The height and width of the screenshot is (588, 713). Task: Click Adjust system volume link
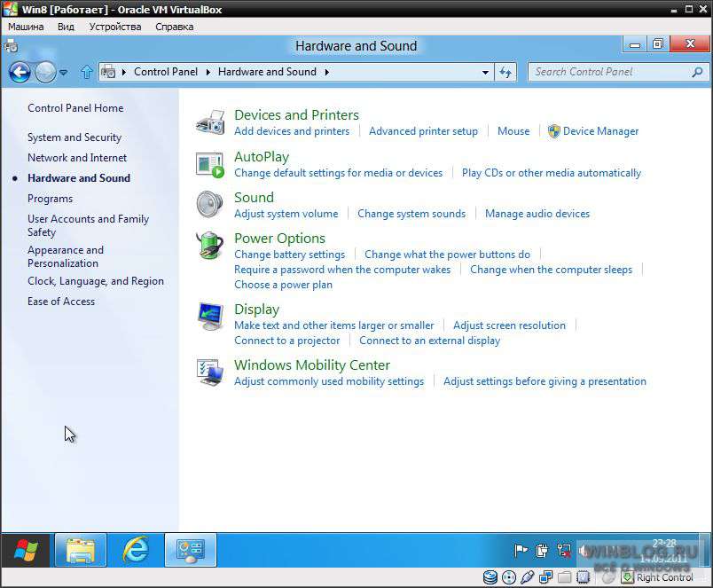coord(286,214)
